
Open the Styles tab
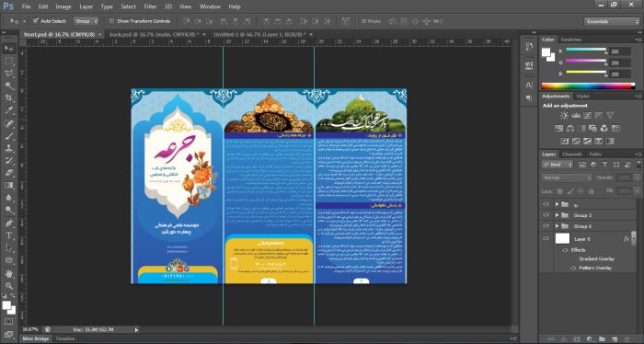click(582, 96)
